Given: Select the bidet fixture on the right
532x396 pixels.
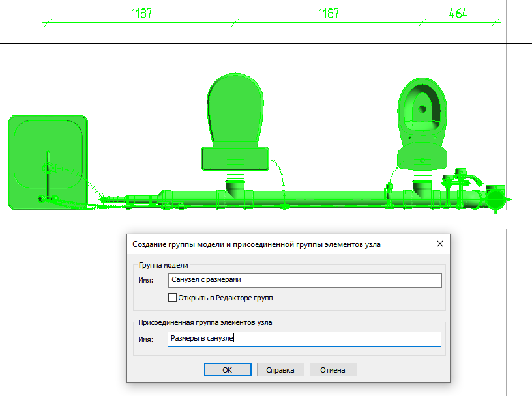Looking at the screenshot, I should click(422, 123).
